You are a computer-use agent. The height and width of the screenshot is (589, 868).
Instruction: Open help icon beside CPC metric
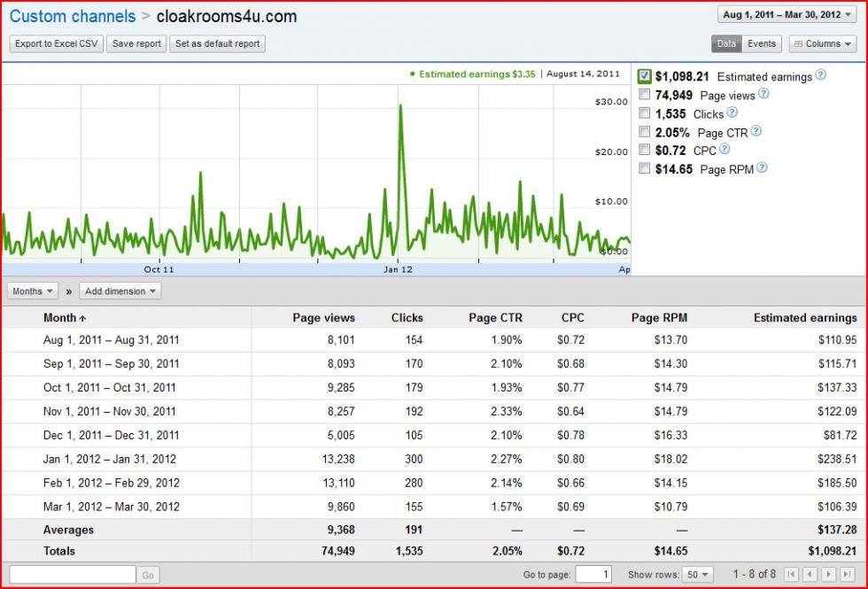tap(725, 149)
